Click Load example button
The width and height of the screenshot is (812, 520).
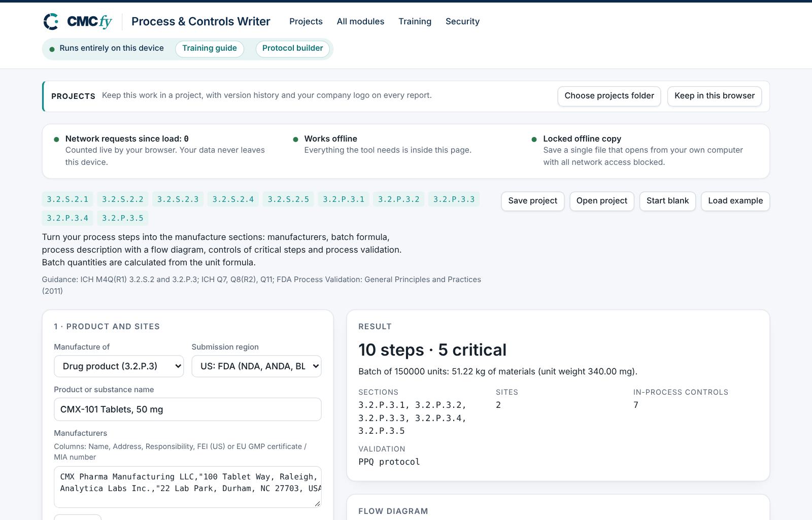point(735,201)
